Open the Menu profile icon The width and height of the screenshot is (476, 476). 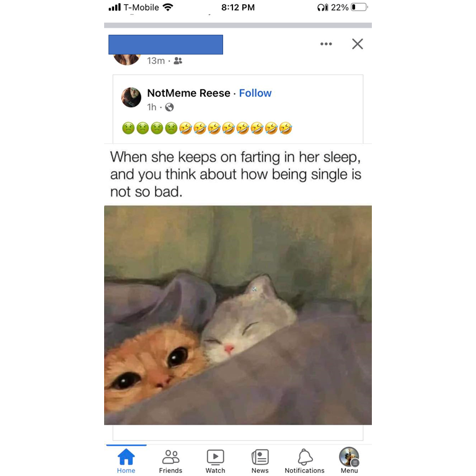(349, 461)
